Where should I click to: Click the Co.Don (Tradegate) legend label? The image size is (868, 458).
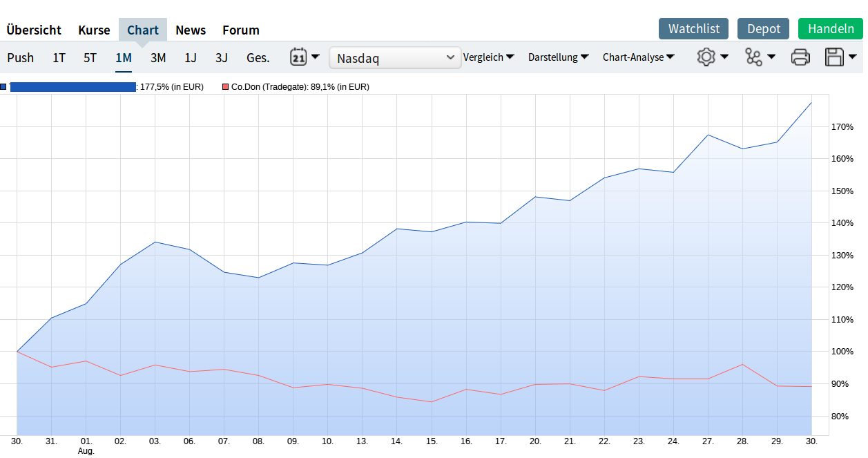tap(300, 87)
